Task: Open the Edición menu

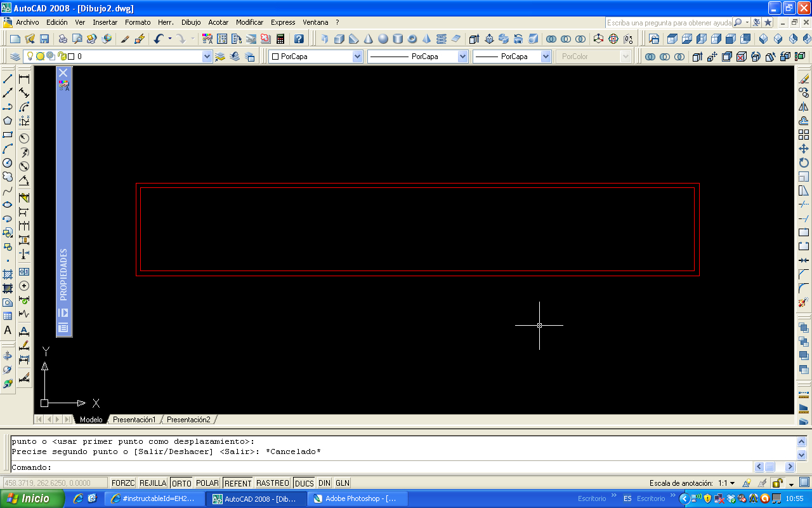Action: [57, 22]
